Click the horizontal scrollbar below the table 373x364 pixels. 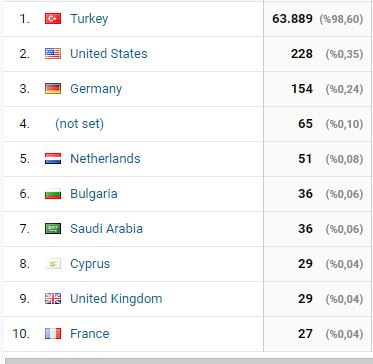tap(189, 361)
